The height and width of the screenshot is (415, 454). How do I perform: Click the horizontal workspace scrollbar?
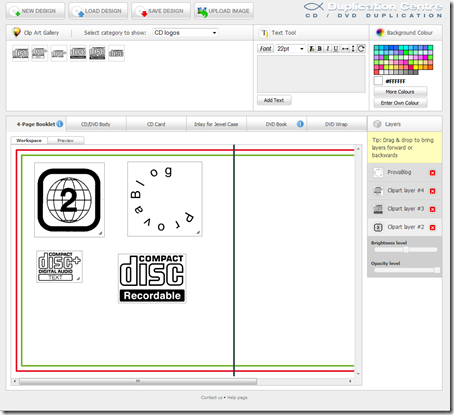coord(138,381)
